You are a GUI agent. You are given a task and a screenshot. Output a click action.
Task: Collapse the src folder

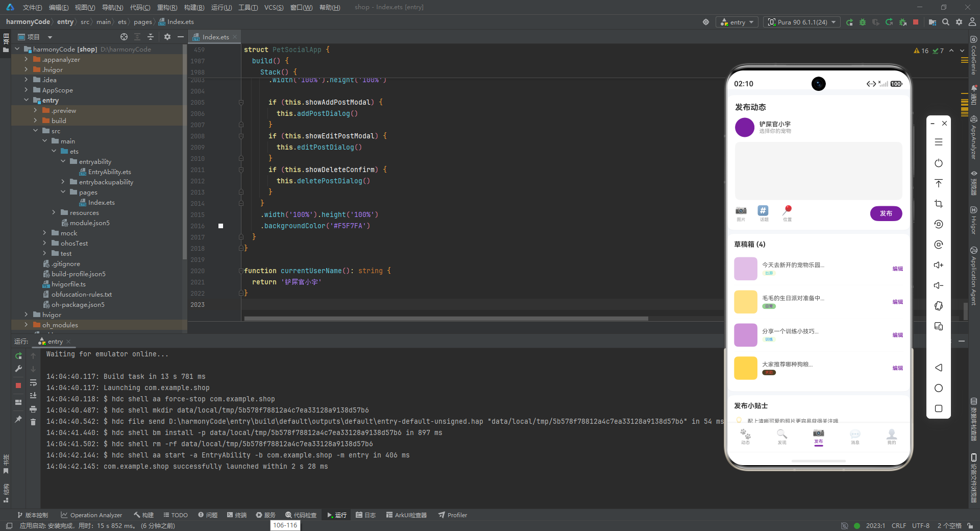(x=35, y=131)
